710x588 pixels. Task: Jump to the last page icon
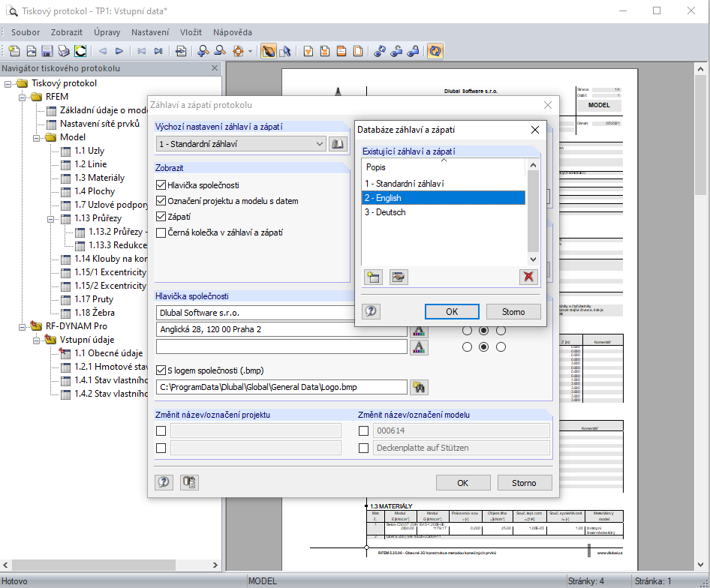[158, 51]
